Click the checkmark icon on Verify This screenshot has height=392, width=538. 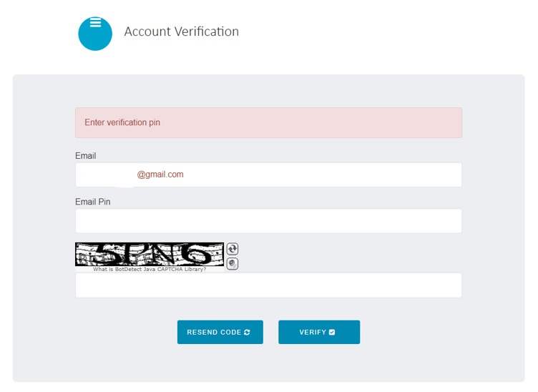click(x=332, y=333)
